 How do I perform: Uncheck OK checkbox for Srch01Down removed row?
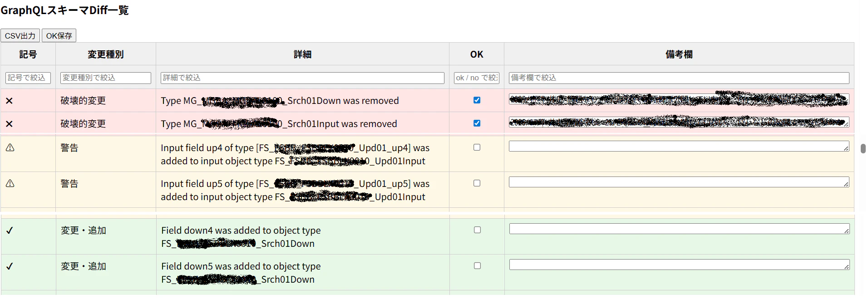click(477, 100)
